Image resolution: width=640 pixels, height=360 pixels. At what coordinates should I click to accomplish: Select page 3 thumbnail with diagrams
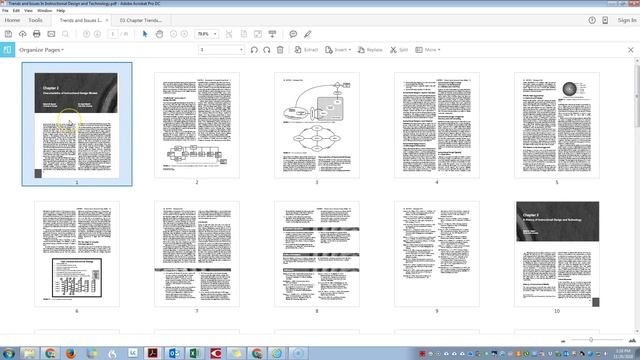(x=317, y=125)
